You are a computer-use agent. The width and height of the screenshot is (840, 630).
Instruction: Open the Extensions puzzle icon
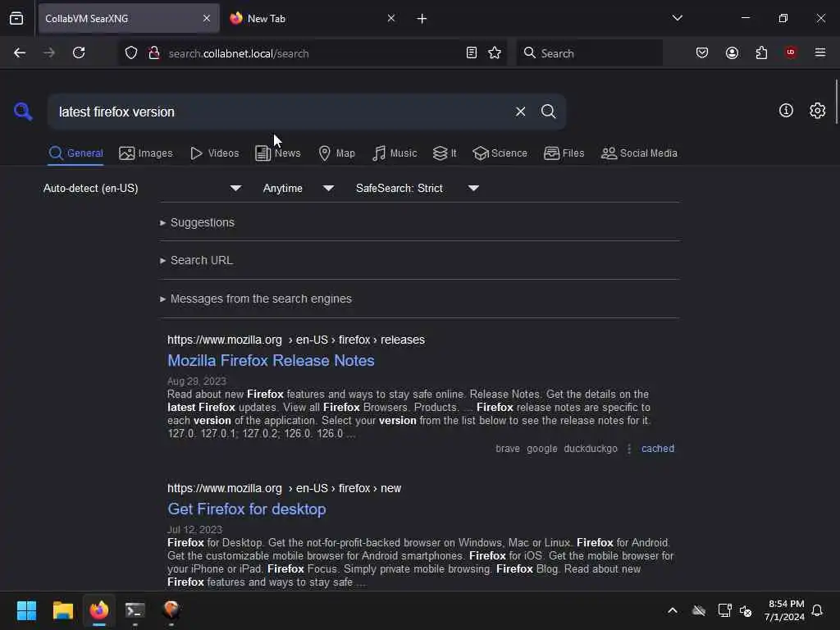click(x=761, y=53)
